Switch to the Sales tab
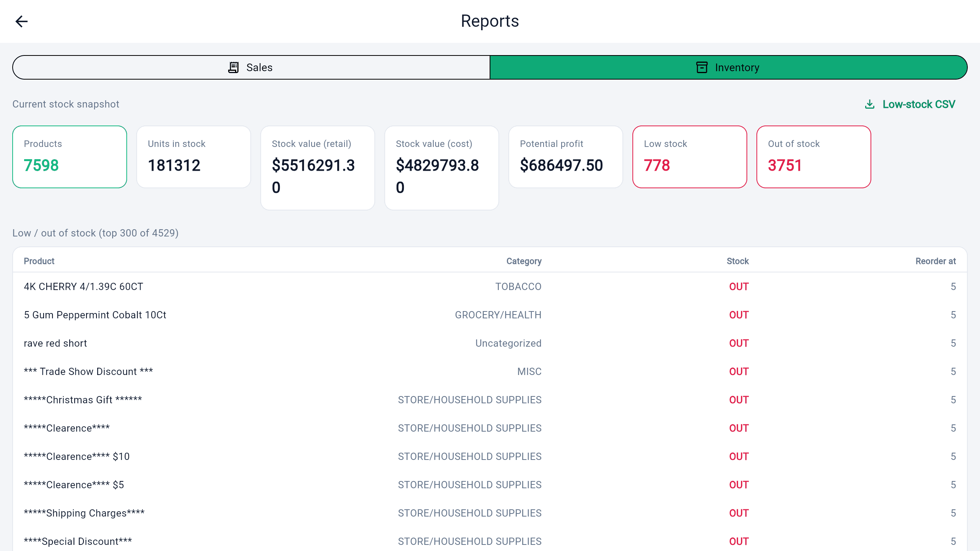This screenshot has width=980, height=551. point(251,67)
